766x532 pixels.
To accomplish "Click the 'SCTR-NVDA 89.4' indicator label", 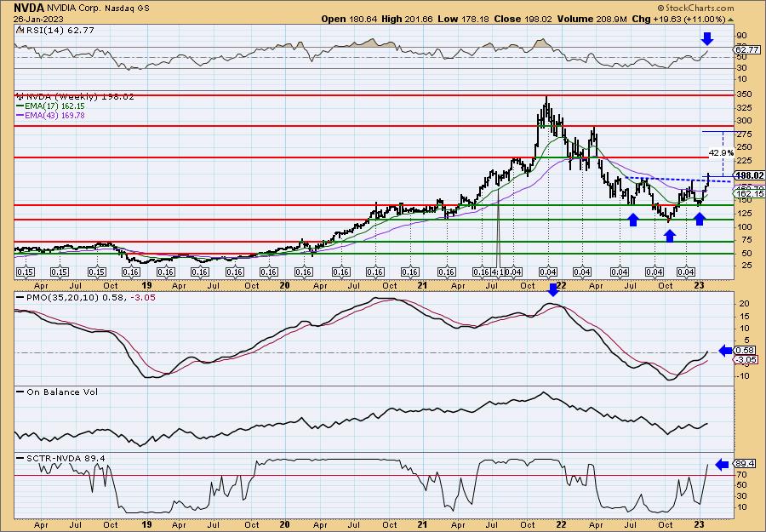I will point(66,458).
